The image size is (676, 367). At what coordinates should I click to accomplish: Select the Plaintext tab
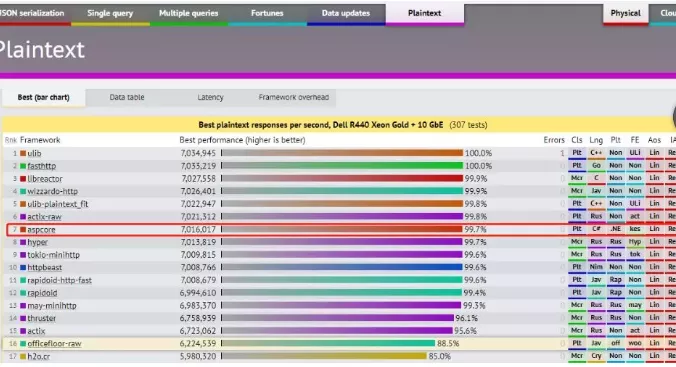pyautogui.click(x=425, y=13)
